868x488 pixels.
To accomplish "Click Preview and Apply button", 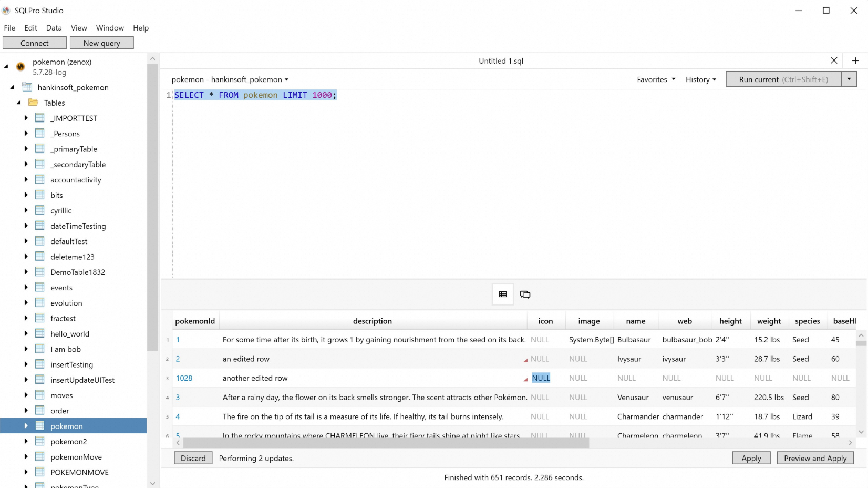I will click(815, 458).
